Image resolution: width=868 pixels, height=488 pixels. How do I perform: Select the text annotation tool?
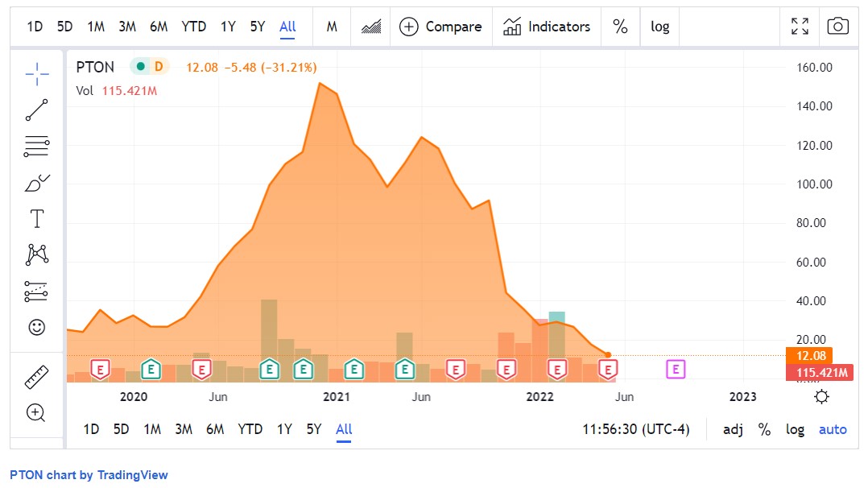[x=36, y=219]
